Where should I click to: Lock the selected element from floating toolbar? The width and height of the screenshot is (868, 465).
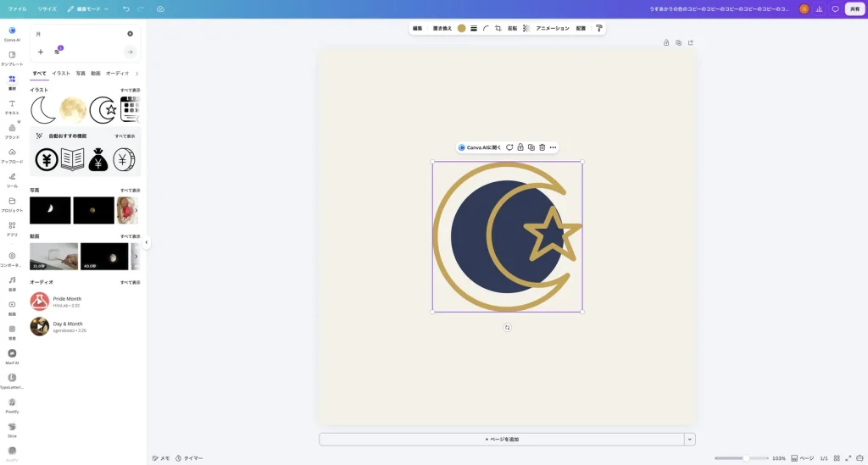[x=520, y=147]
